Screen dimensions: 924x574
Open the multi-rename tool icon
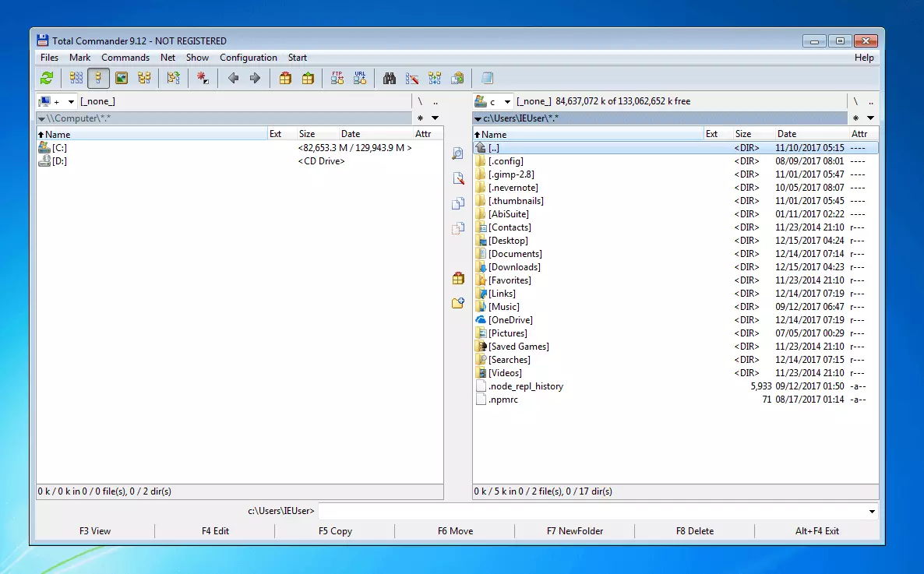[x=412, y=78]
